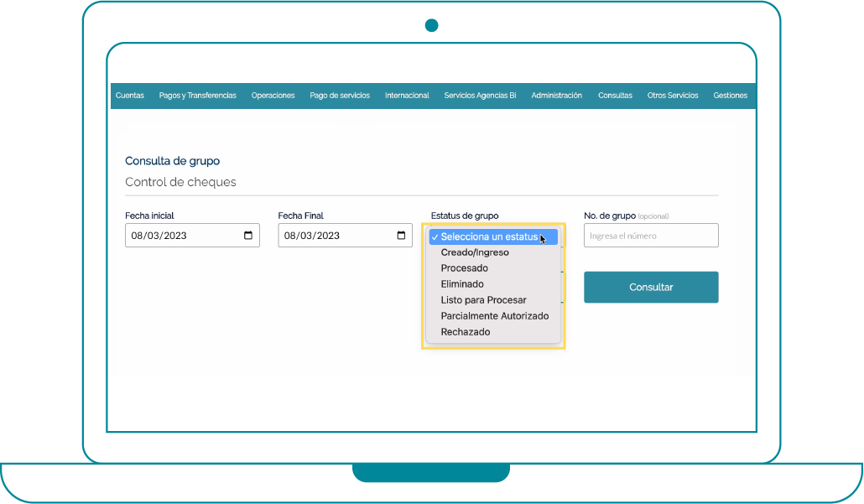Open the Internacional menu
The height and width of the screenshot is (504, 864).
[407, 96]
